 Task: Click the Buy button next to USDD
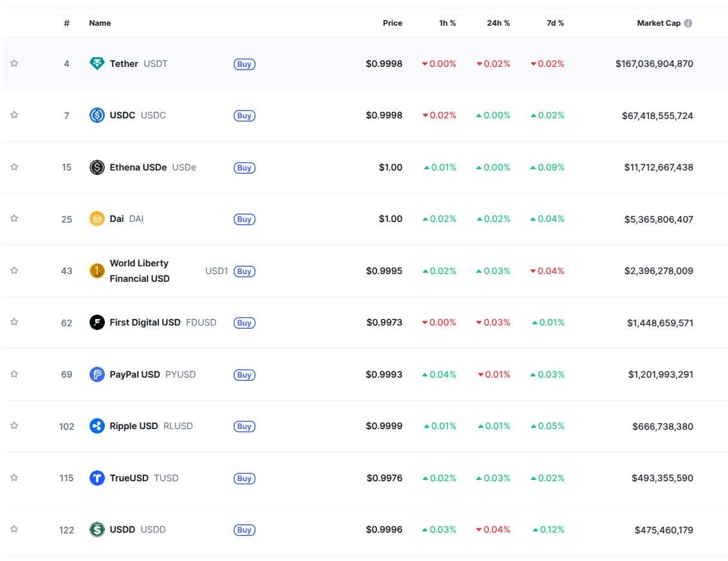(x=244, y=529)
